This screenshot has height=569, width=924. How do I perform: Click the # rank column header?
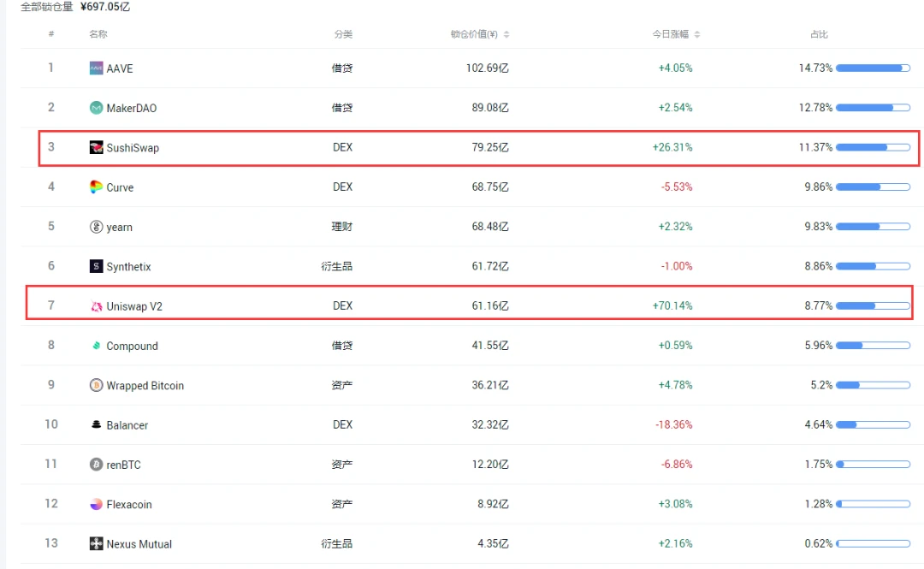click(51, 34)
